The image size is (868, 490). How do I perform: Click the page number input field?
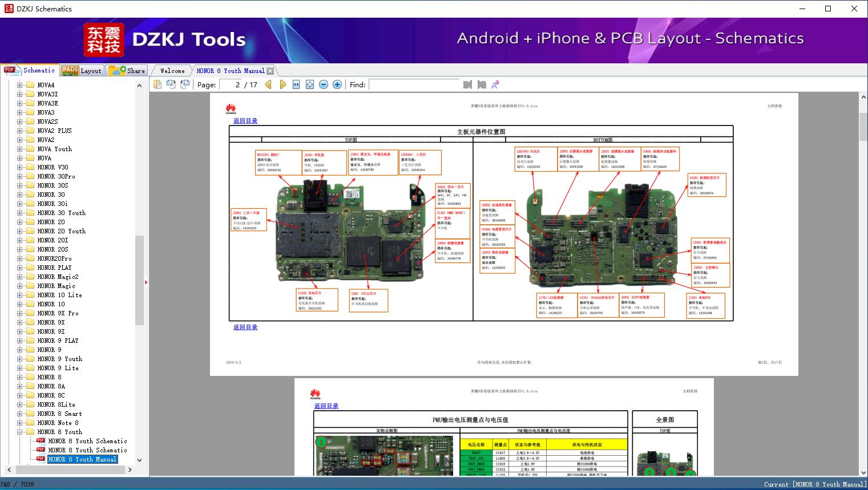(x=230, y=84)
